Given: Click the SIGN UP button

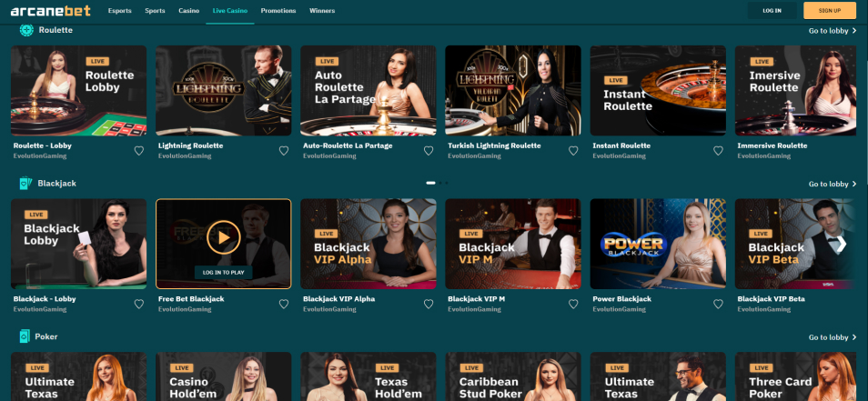Looking at the screenshot, I should coord(830,11).
